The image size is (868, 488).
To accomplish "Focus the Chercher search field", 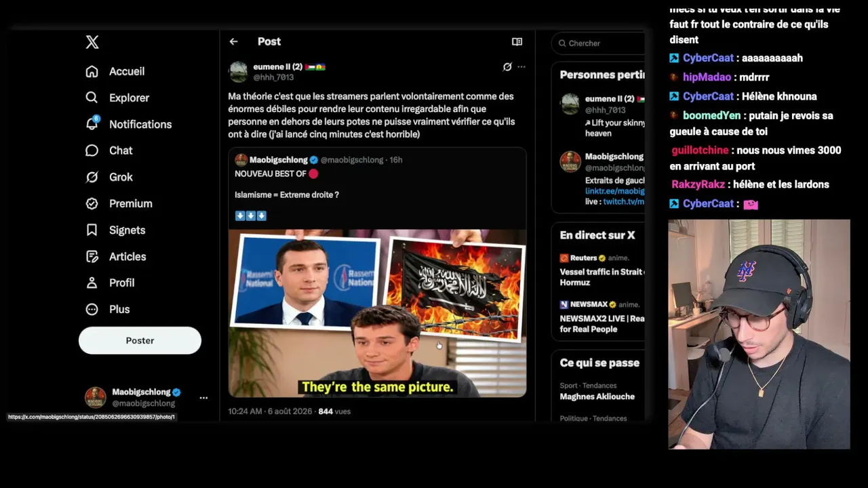I will click(x=599, y=43).
